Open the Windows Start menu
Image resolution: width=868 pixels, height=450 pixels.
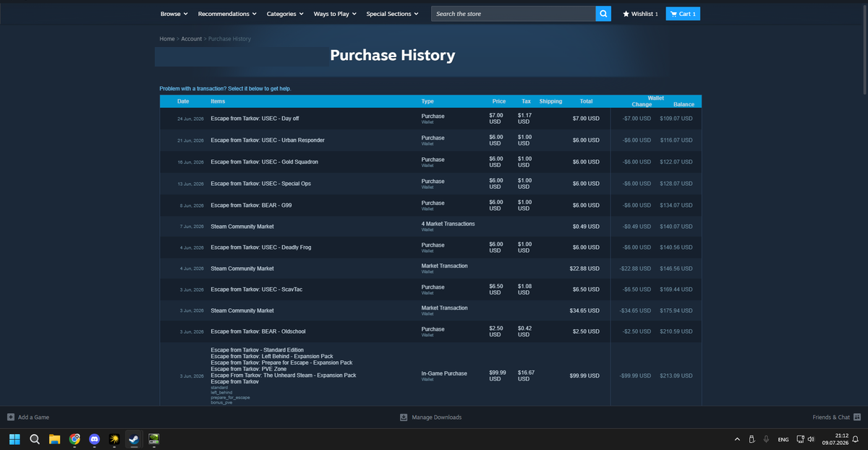pyautogui.click(x=14, y=439)
